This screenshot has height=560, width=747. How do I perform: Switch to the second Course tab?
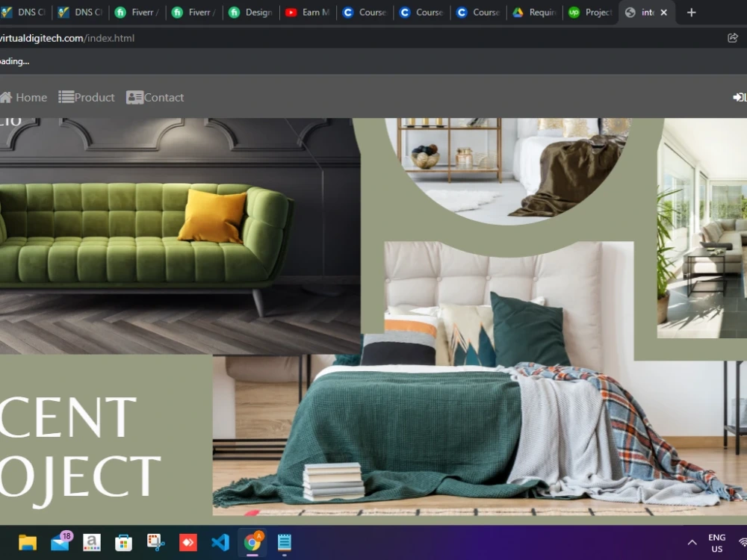421,13
